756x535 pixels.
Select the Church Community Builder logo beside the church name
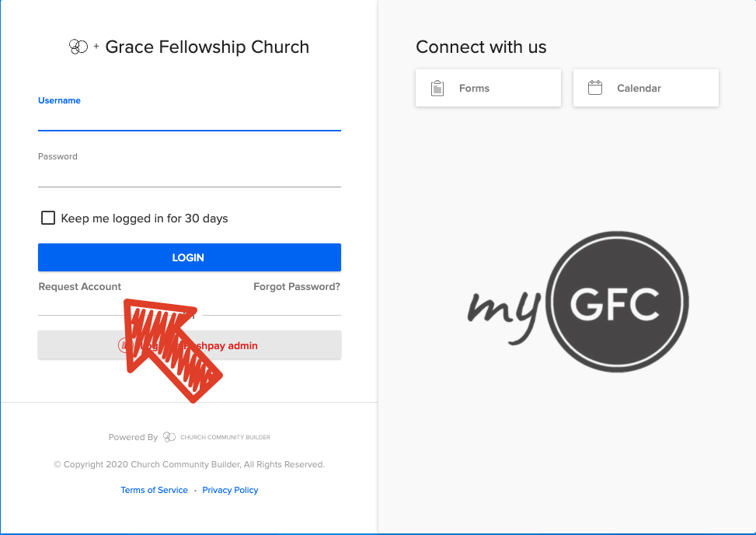(x=78, y=47)
